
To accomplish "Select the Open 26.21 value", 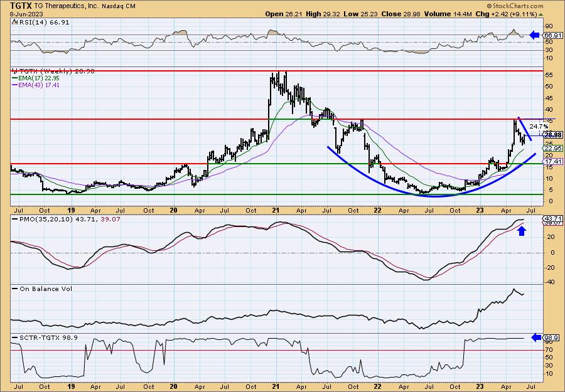I will 284,14.
